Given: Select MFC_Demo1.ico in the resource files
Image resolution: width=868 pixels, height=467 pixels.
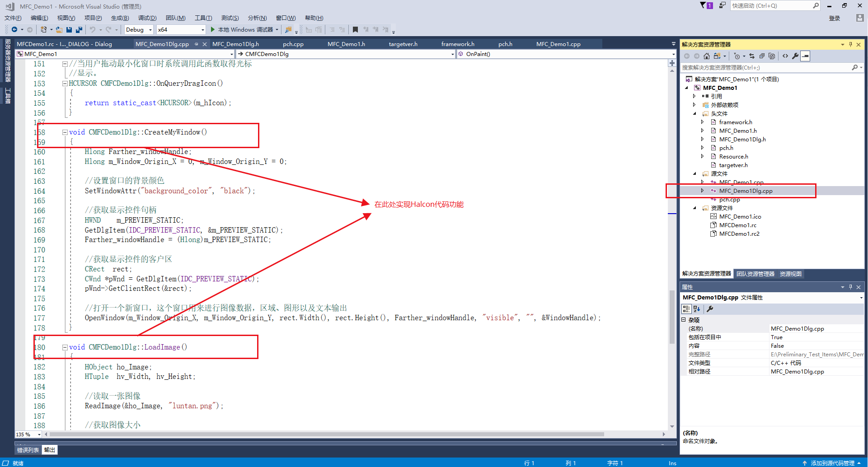Looking at the screenshot, I should tap(740, 217).
